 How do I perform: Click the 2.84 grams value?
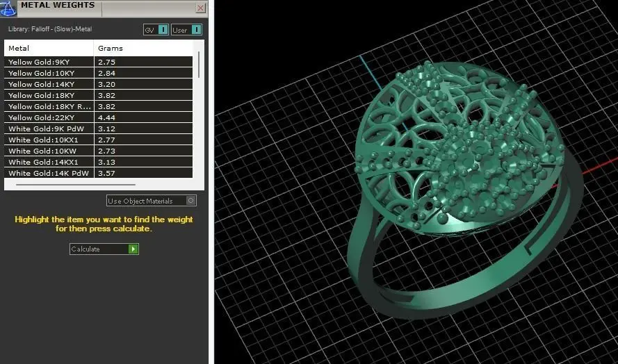click(106, 73)
